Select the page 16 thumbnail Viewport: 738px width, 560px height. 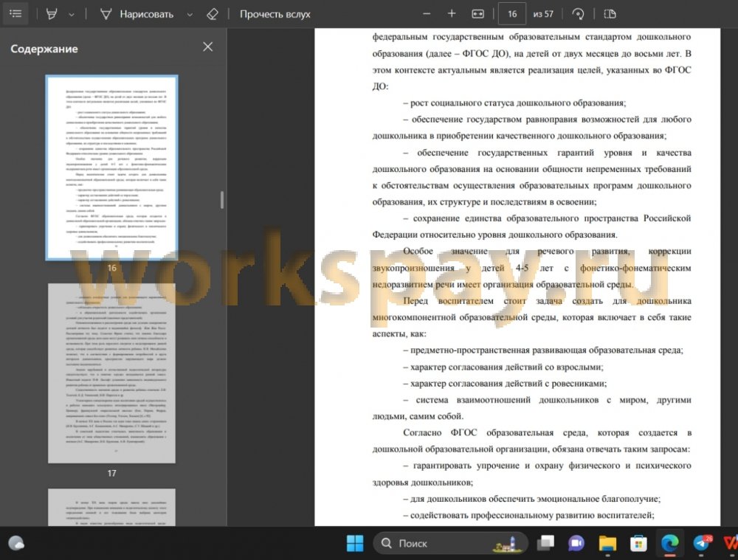click(112, 167)
